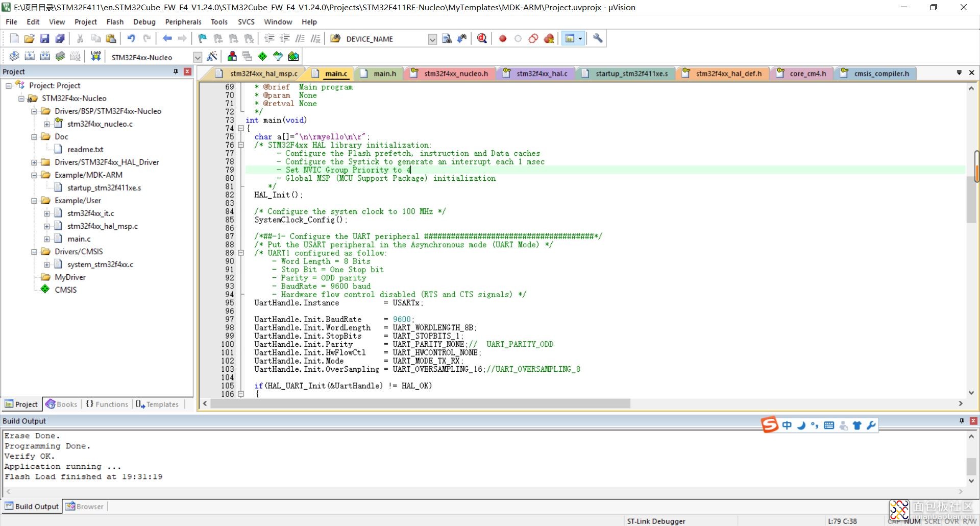Screen dimensions: 980x526
Task: Click the Translate current file icon
Action: 14,56
